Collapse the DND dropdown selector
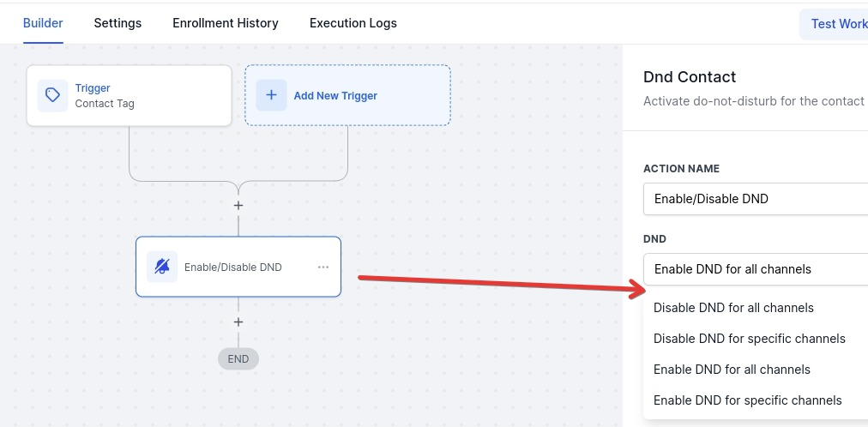The height and width of the screenshot is (427, 868). tap(755, 269)
